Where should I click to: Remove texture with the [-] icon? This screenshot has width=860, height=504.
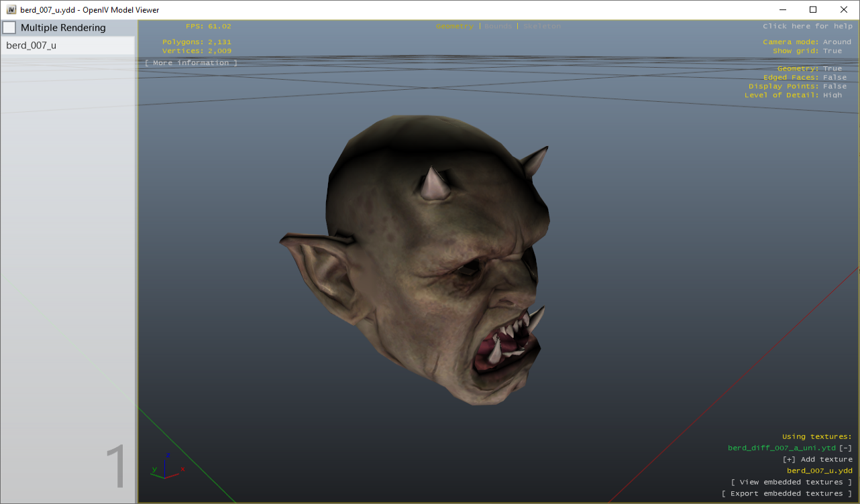[x=845, y=448]
